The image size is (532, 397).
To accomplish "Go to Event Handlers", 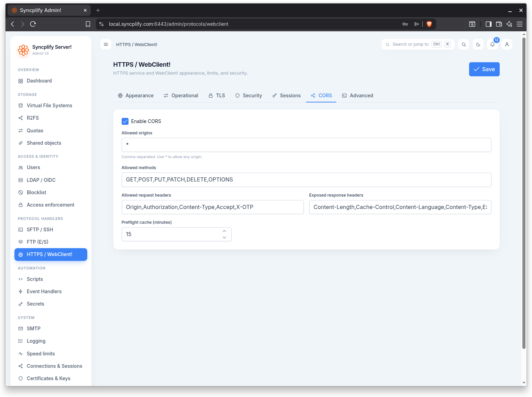I will [x=51, y=291].
